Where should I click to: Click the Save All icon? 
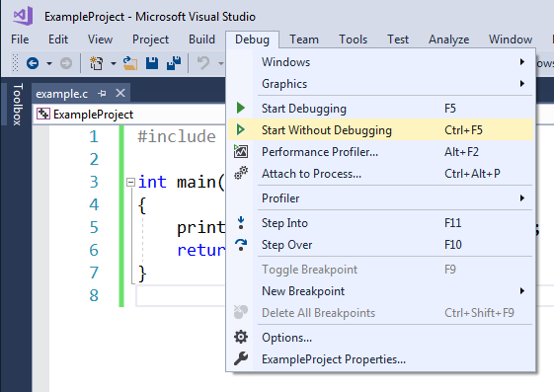[x=174, y=63]
